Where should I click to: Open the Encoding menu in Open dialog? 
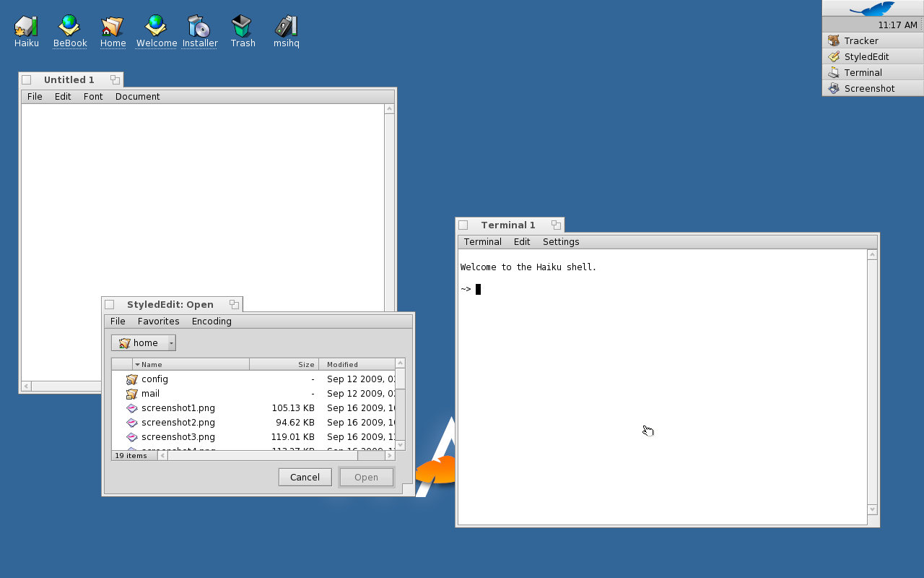coord(212,322)
